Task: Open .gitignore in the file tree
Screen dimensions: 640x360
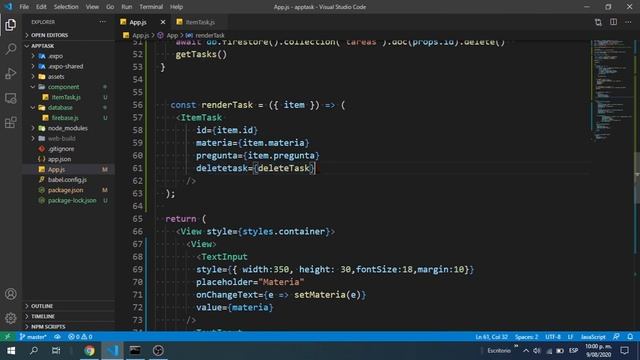Action: tap(61, 149)
